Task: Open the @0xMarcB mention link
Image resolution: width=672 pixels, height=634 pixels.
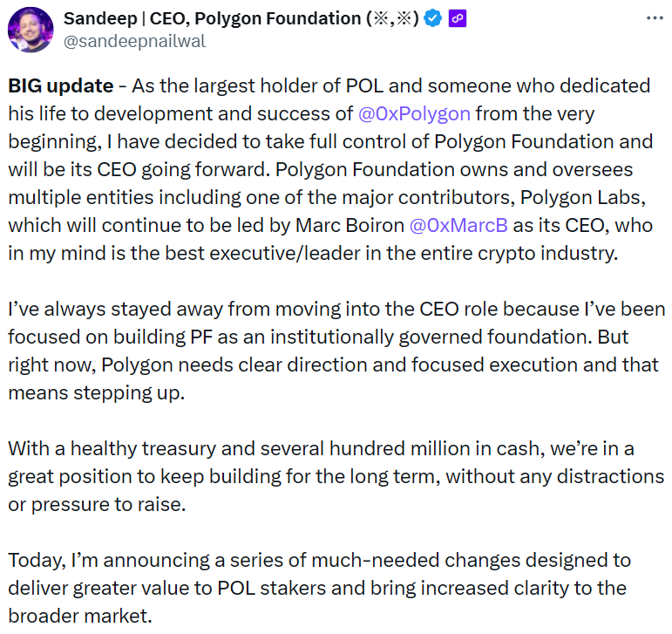Action: point(458,224)
